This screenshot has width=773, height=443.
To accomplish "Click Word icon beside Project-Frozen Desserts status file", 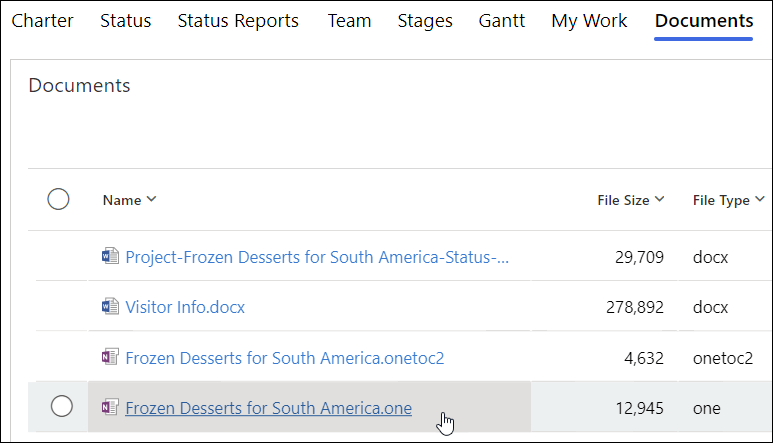I will click(x=111, y=257).
